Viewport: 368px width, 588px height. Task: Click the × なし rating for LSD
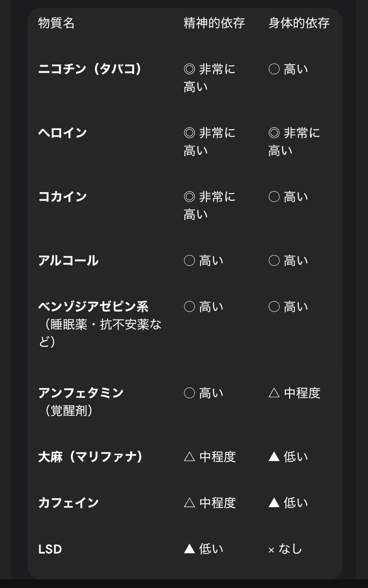pos(285,549)
